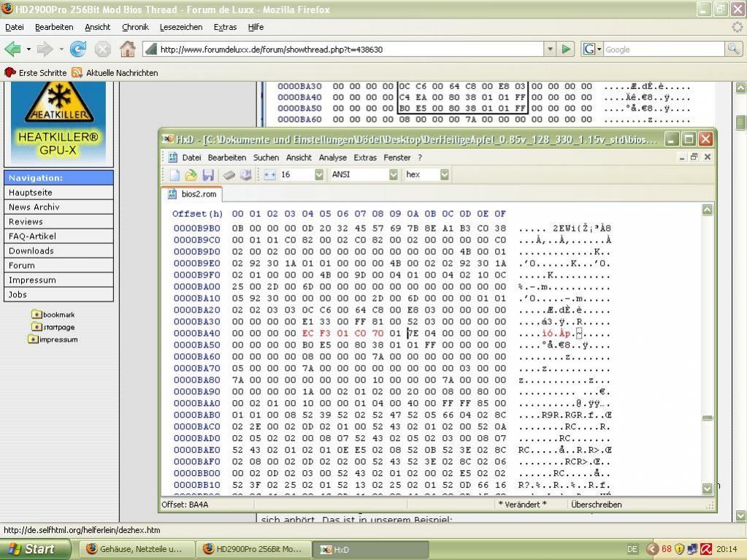
Task: Expand the address bar URL history dropdown
Action: coord(551,49)
